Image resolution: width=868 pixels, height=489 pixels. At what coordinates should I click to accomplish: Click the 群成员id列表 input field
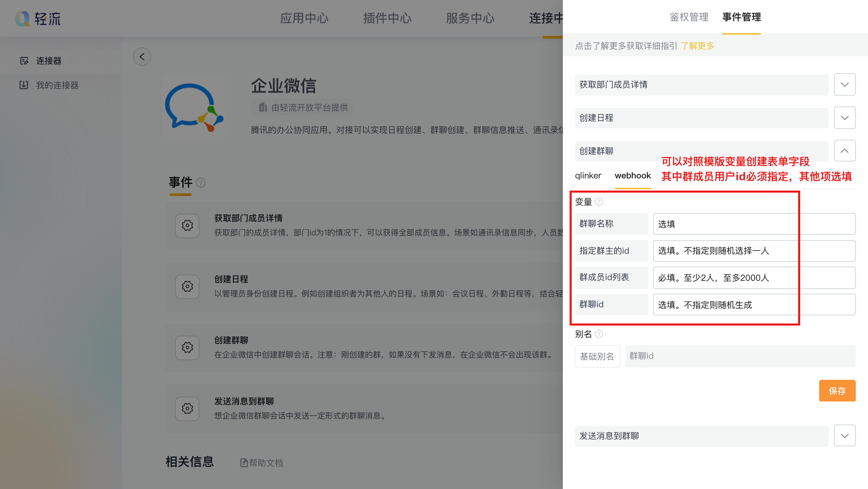point(754,278)
